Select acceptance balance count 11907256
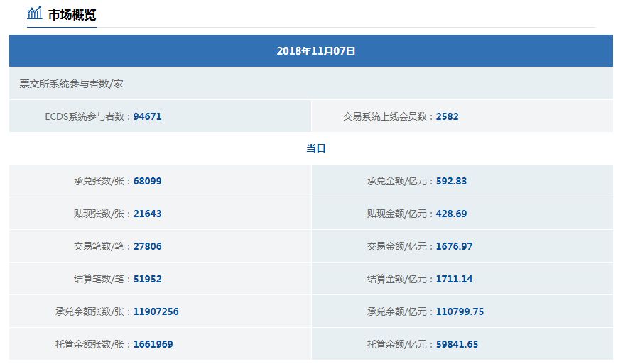Viewport: 623px width, 364px height. click(x=156, y=311)
